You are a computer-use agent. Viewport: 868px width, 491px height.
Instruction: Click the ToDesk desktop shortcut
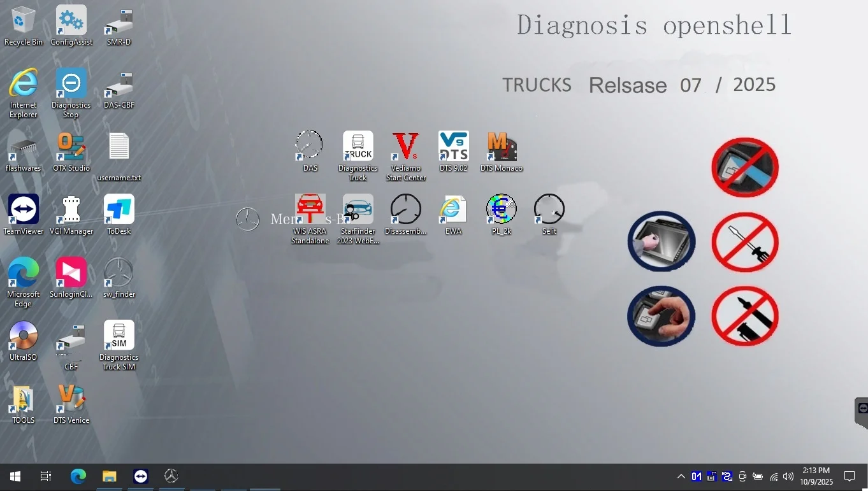(x=119, y=215)
